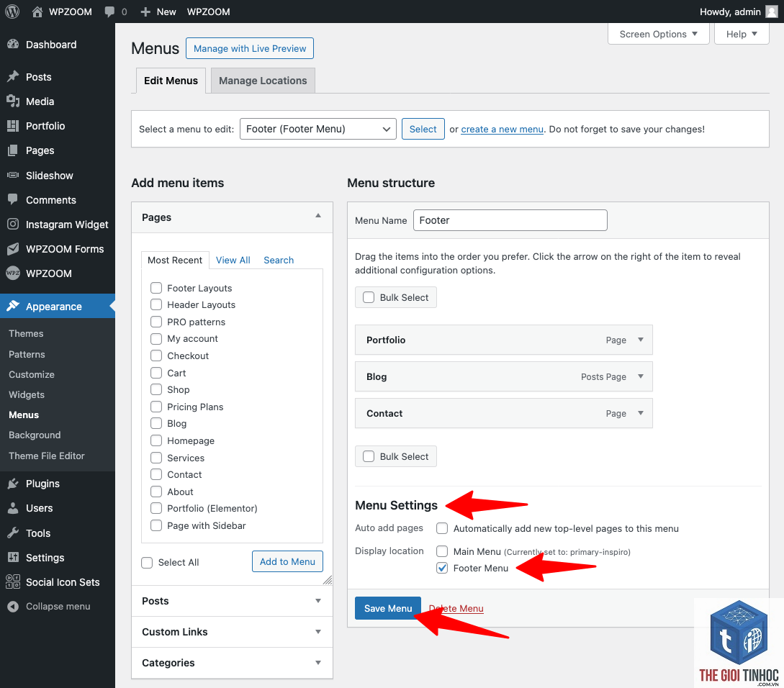
Task: Open the WordPress logo menu
Action: [12, 12]
